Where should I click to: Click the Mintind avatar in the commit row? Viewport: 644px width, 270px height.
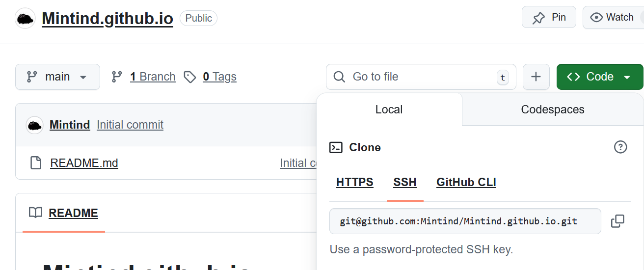(x=34, y=125)
